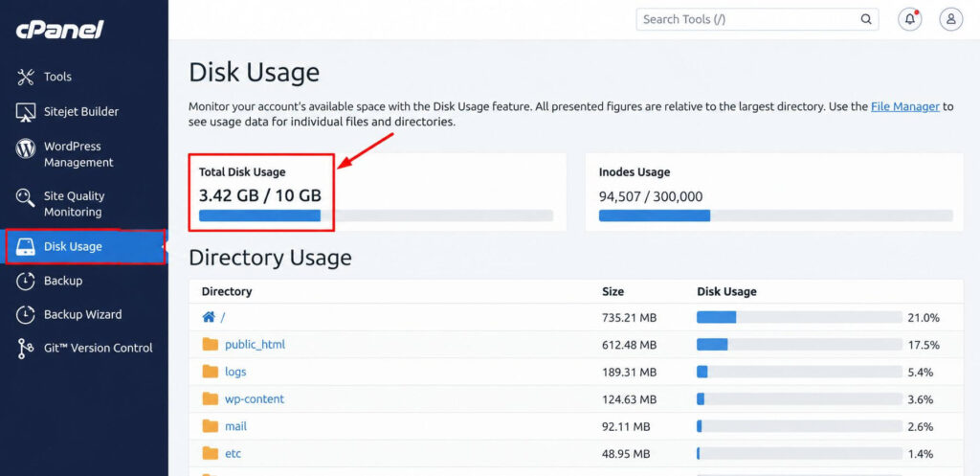Click the mail folder icon
The width and height of the screenshot is (980, 476).
point(210,426)
